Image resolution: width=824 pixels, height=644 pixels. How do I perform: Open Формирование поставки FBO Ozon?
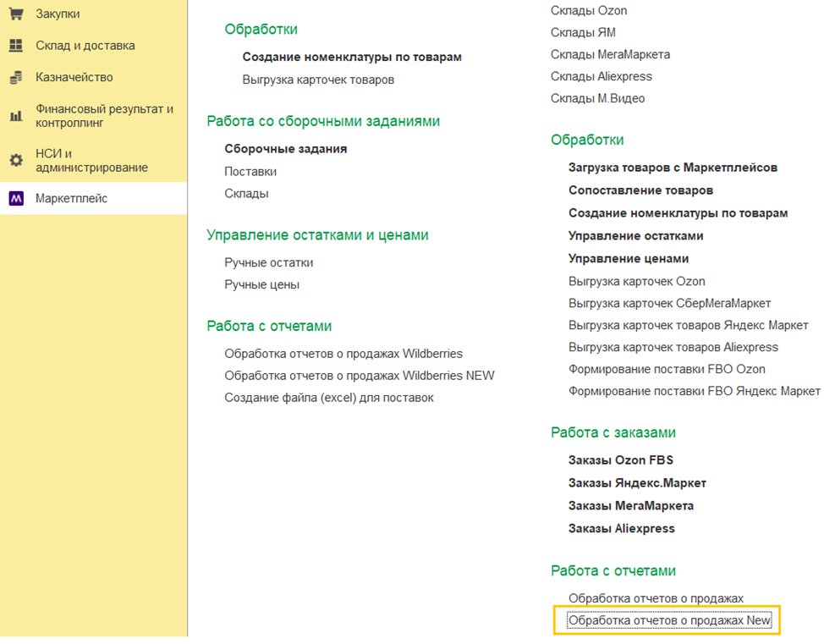tap(667, 369)
